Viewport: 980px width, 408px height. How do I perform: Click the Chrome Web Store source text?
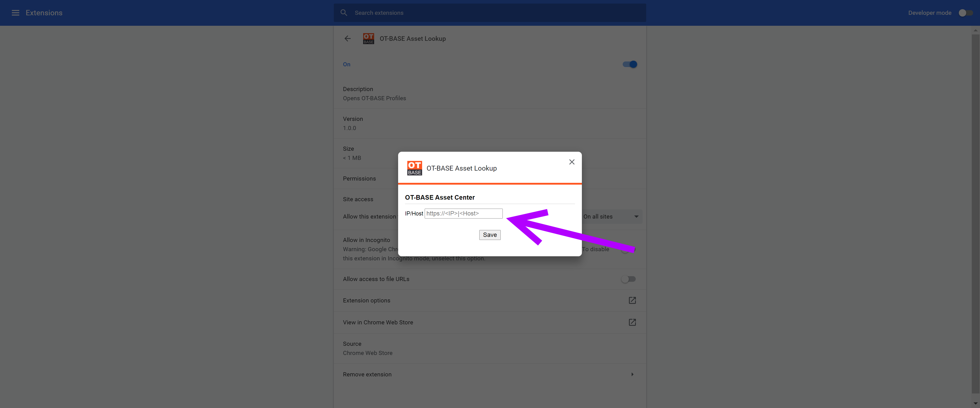[x=367, y=353]
